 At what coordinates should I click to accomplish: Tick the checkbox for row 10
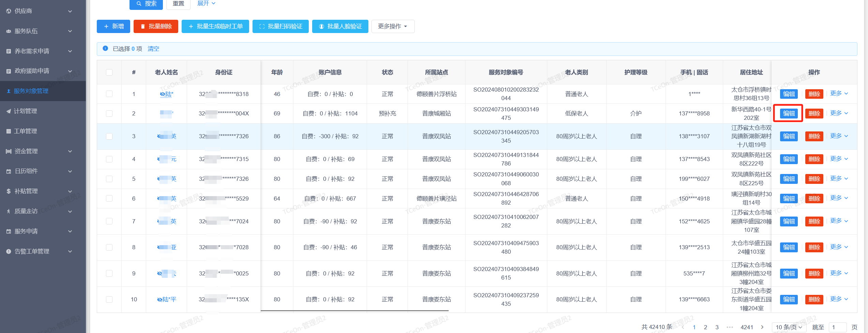click(109, 299)
